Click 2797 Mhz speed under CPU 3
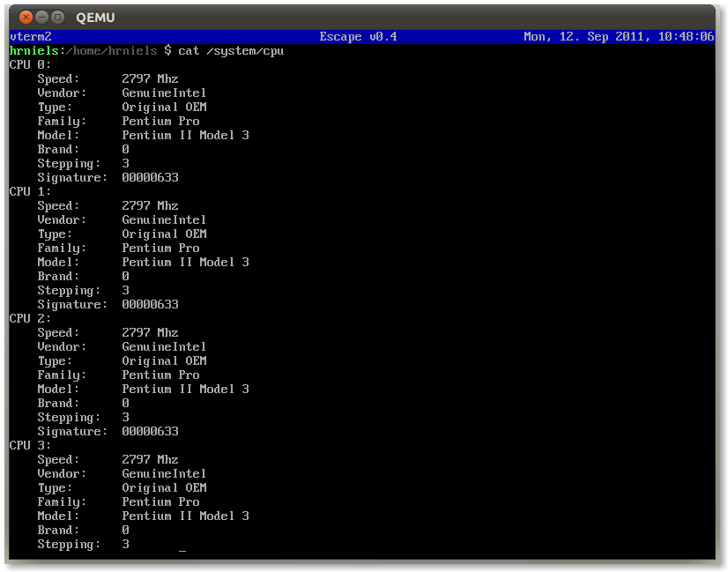Image resolution: width=728 pixels, height=572 pixels. pos(150,460)
